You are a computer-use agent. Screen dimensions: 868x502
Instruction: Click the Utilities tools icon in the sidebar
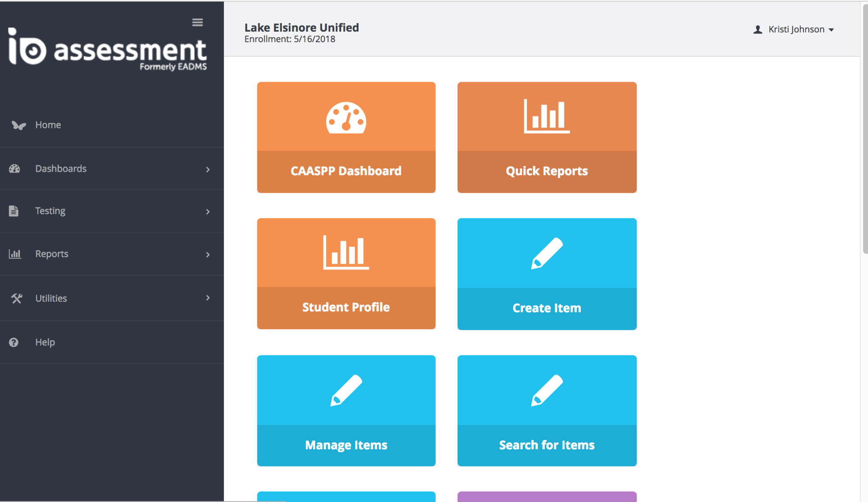pos(17,298)
